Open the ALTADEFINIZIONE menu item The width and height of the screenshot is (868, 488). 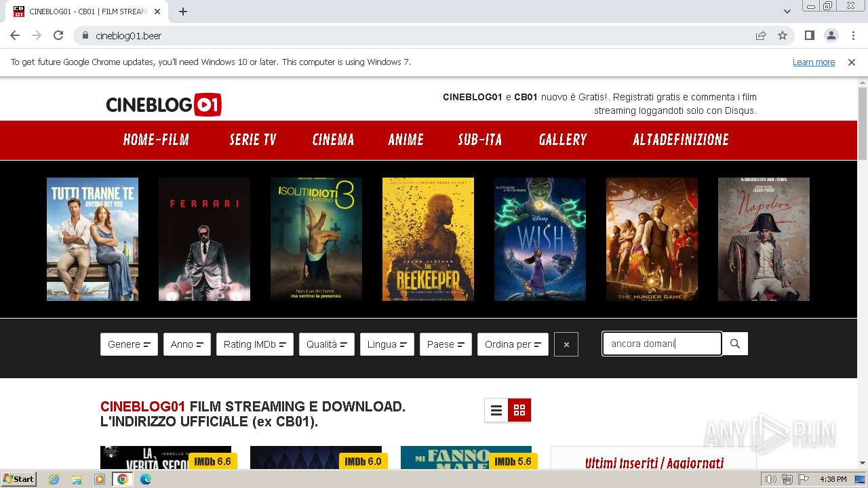coord(681,140)
